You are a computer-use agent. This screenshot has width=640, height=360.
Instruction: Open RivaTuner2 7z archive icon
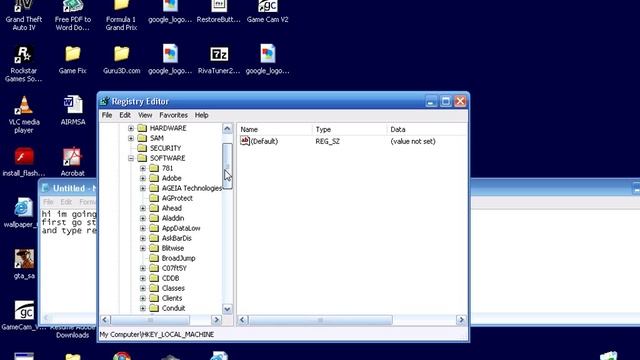pos(219,60)
